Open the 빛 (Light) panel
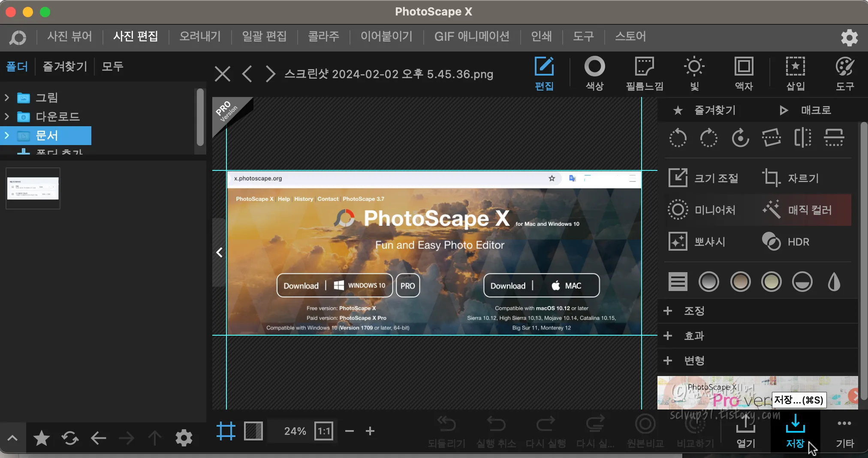Screen dimensions: 868x458 point(694,74)
